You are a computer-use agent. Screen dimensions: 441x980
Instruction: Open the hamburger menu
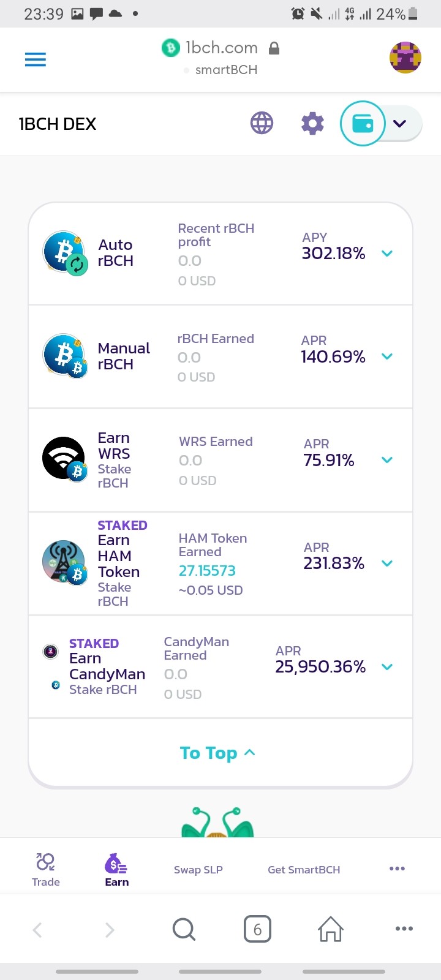point(36,59)
